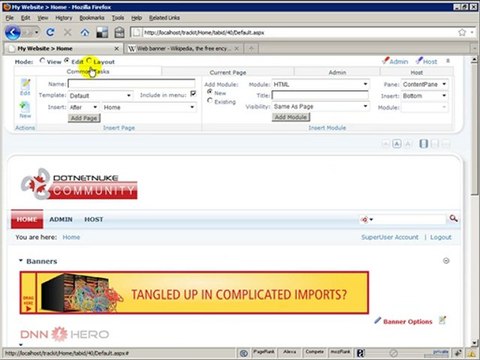
Task: Open the ADMIN navigation menu item
Action: coord(61,219)
